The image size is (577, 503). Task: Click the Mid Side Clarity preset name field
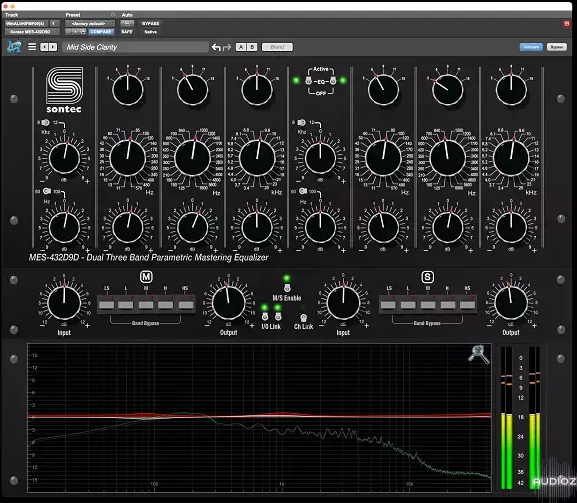pyautogui.click(x=135, y=47)
